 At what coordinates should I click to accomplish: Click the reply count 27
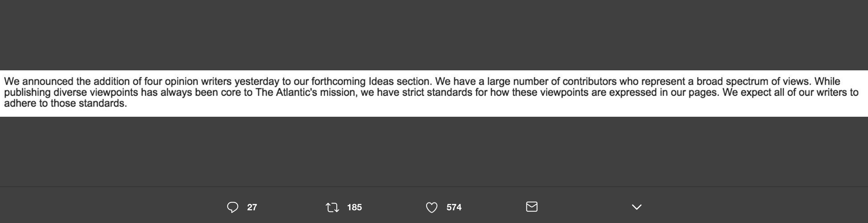252,207
